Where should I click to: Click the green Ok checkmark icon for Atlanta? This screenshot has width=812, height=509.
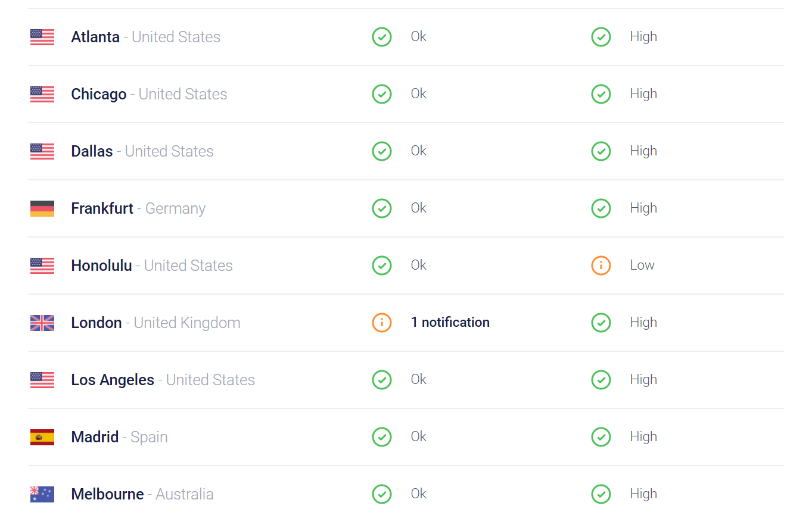[382, 37]
